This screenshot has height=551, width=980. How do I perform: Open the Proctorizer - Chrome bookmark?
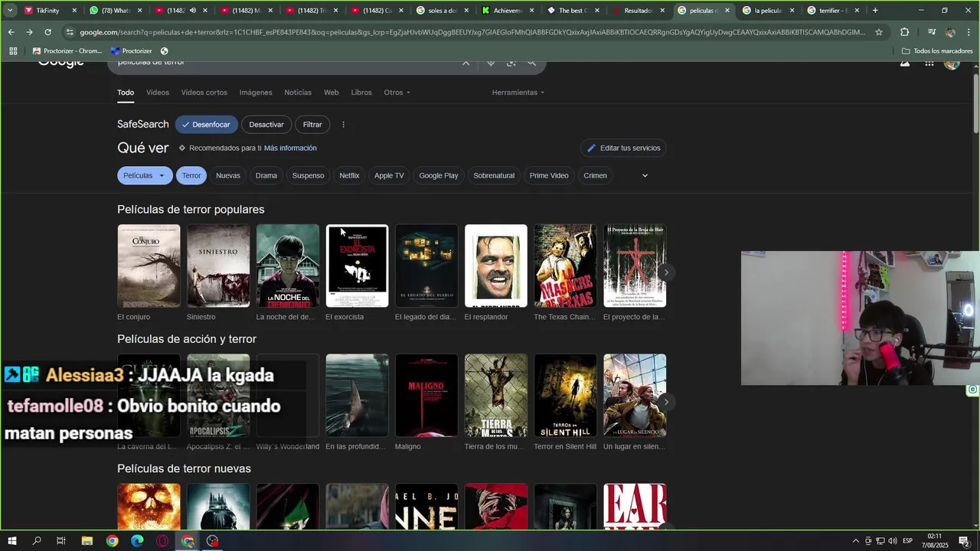(x=67, y=51)
